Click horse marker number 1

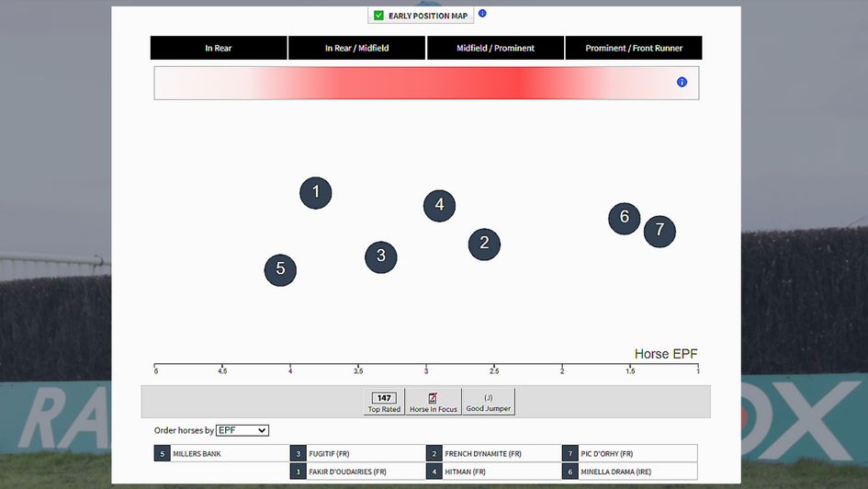click(316, 193)
